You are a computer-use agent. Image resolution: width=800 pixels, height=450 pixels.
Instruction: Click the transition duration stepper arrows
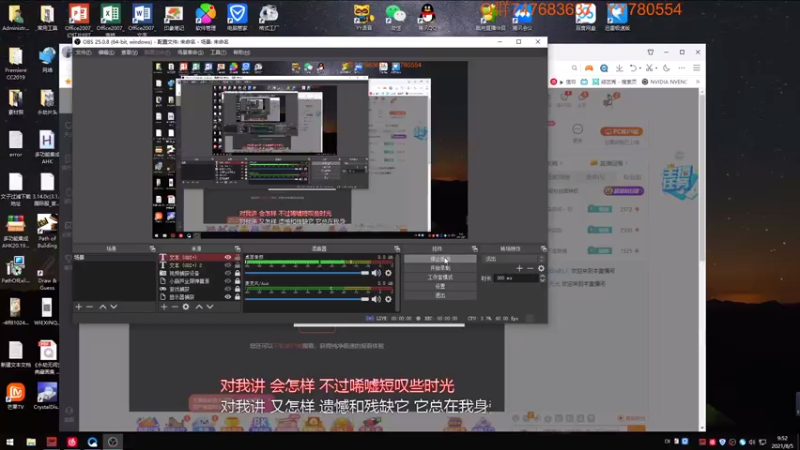point(542,278)
